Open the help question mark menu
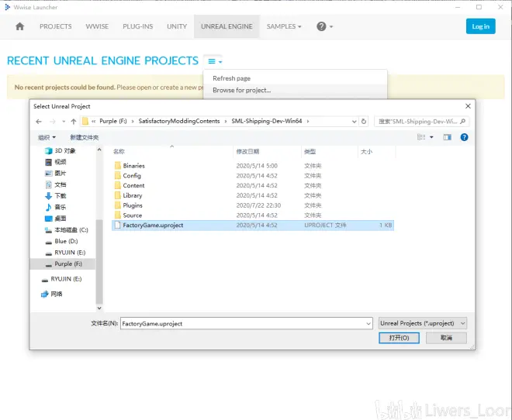 click(x=324, y=26)
